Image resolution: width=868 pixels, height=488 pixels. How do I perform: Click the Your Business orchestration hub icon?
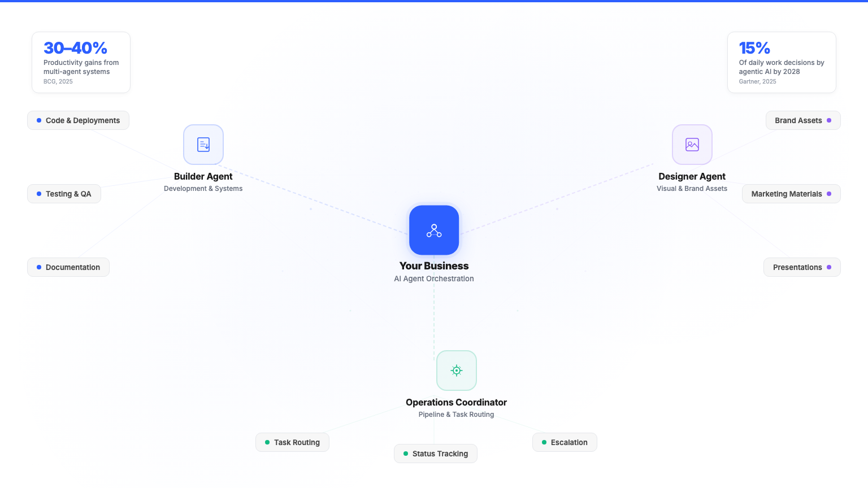434,230
